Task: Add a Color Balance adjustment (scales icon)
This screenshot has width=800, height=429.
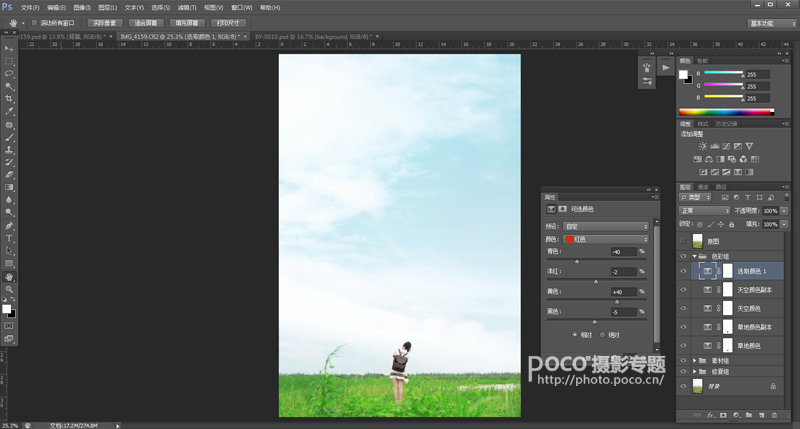Action: click(709, 159)
